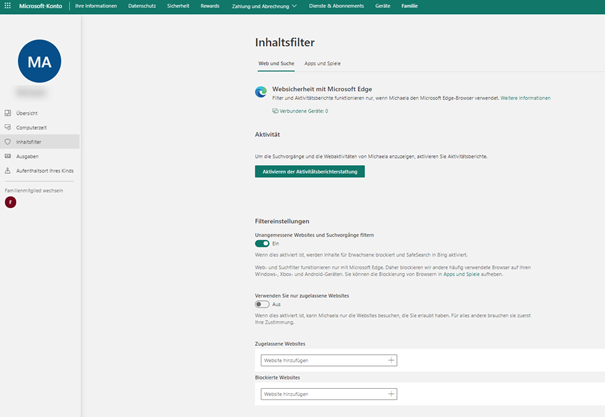Turn off Unangemessene Websites filter toggle

click(x=262, y=243)
